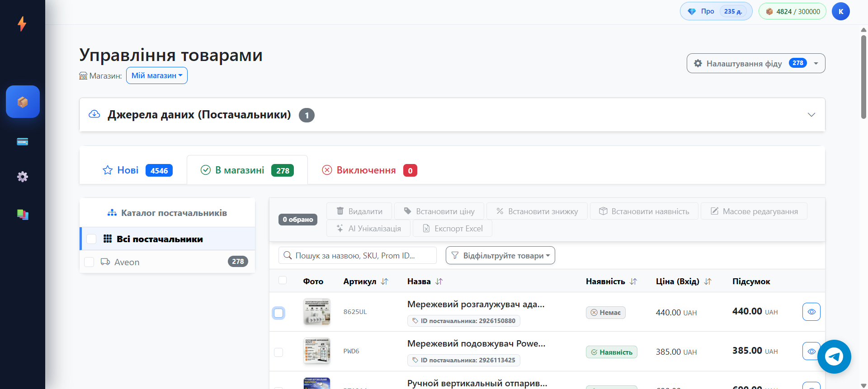Click the 4824 / 300000 product quota badge
The image size is (868, 389).
click(x=793, y=11)
